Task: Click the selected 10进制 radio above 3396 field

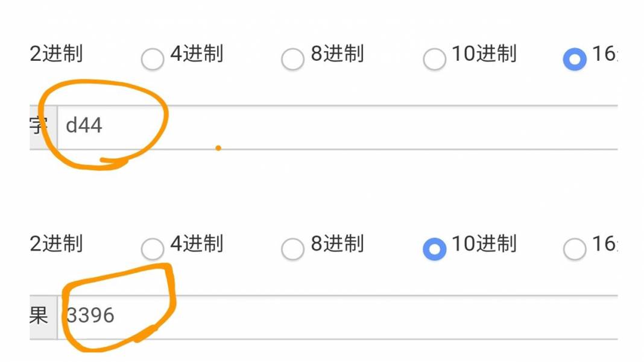Action: (x=434, y=249)
